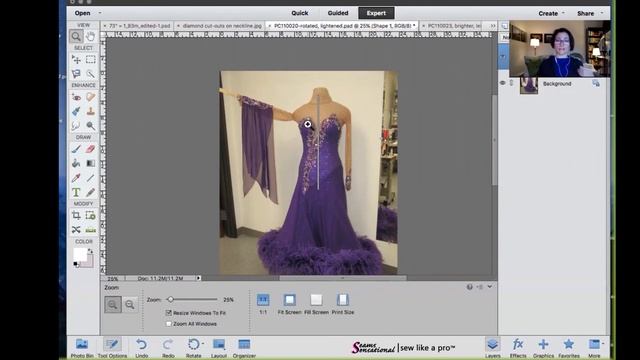Image resolution: width=640 pixels, height=360 pixels.
Task: Toggle the Layers panel button
Action: click(x=493, y=348)
